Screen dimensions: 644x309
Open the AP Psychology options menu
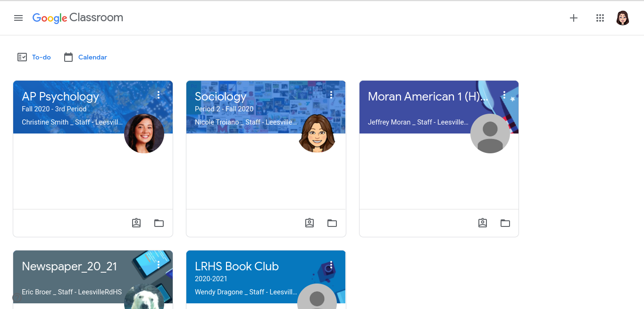tap(159, 95)
